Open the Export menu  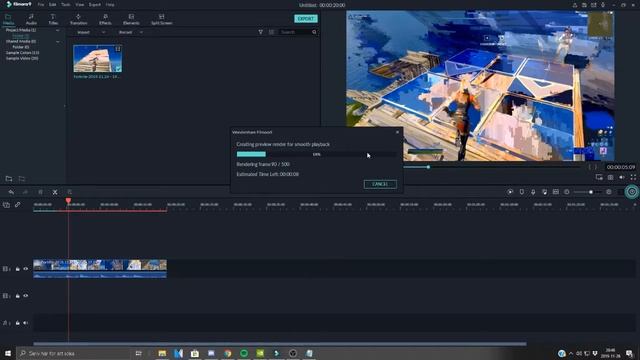[x=95, y=5]
